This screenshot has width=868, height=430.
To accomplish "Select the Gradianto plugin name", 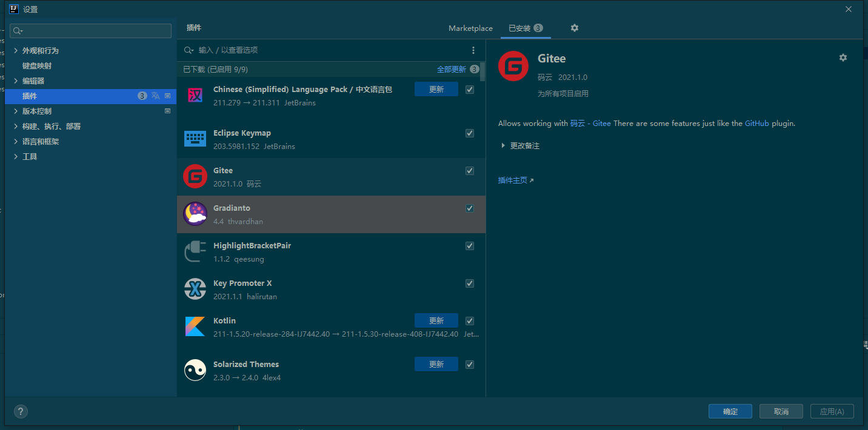I will click(x=232, y=208).
